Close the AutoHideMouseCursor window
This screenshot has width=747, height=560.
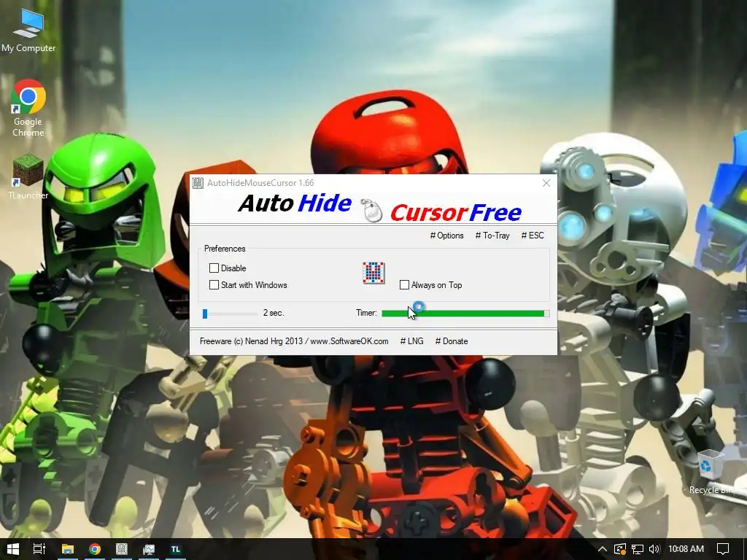(546, 183)
